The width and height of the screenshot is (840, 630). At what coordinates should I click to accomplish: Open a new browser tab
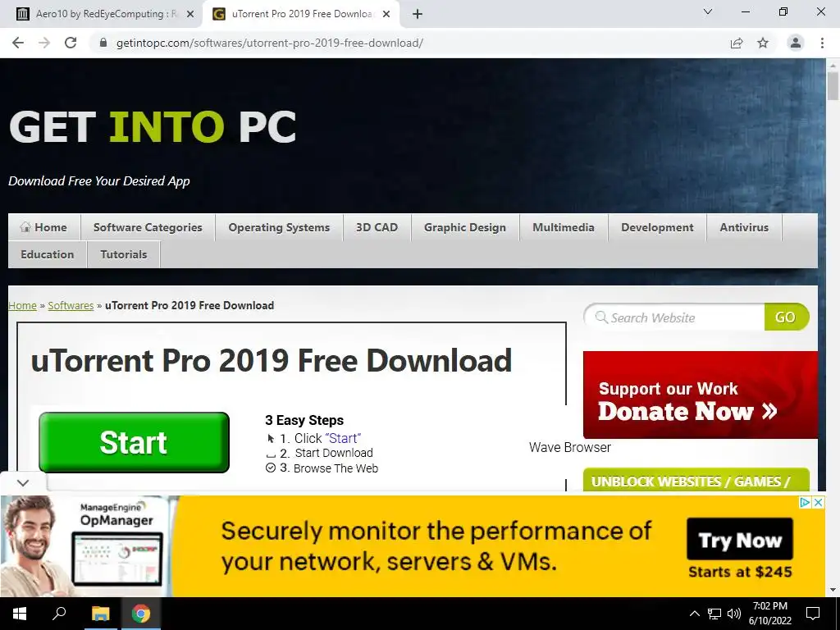418,14
